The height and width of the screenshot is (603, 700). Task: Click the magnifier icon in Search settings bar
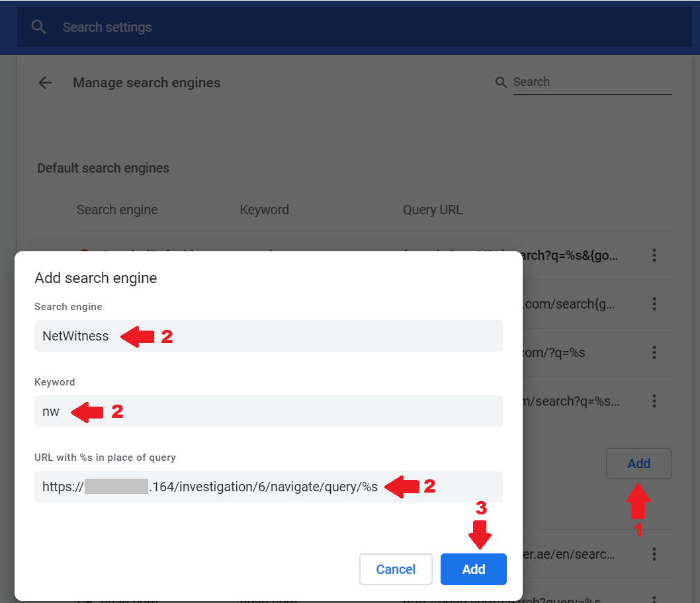tap(38, 26)
